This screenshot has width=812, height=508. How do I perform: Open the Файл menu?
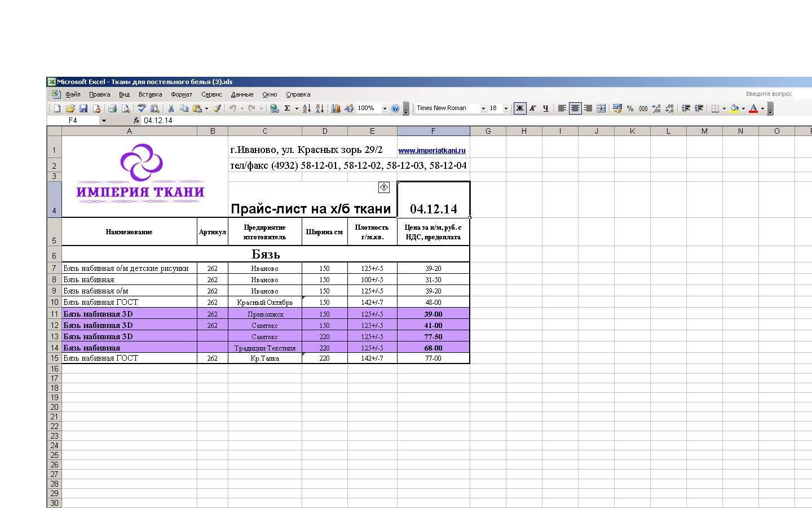click(73, 94)
